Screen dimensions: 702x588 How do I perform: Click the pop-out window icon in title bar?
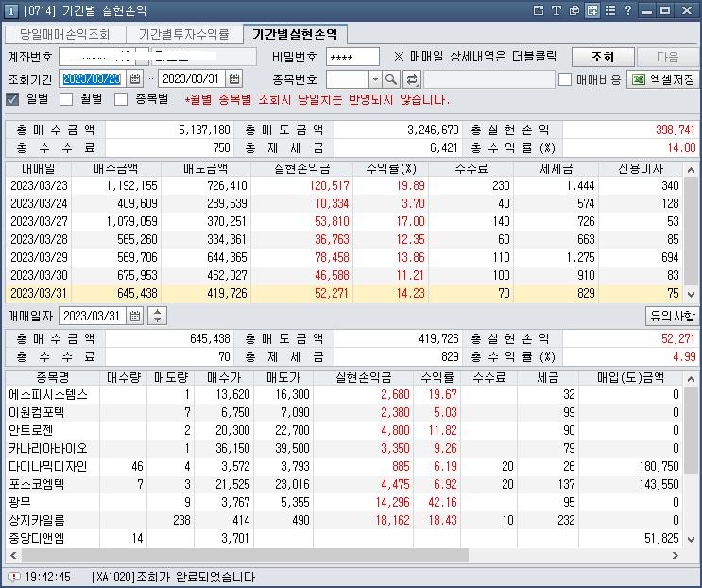pos(539,10)
